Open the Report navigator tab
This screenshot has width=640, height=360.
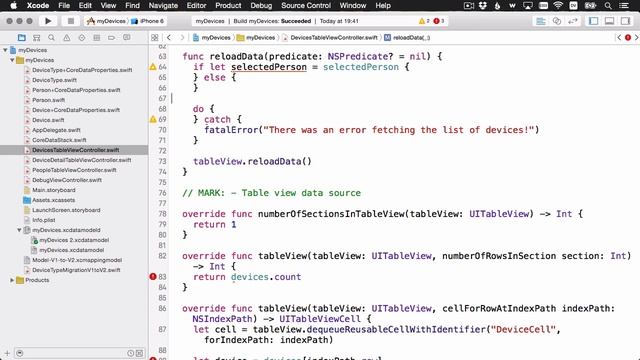127,38
